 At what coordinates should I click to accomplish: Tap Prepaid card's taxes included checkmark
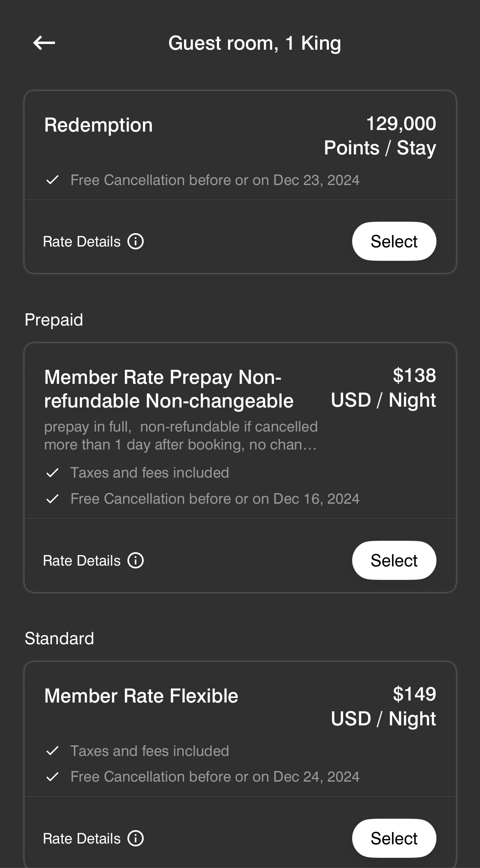pos(53,473)
